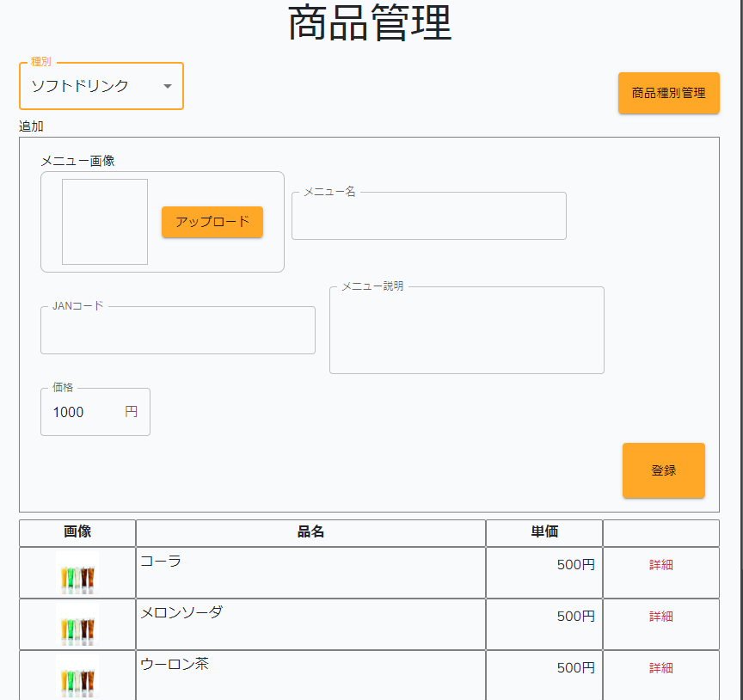This screenshot has width=743, height=700.
Task: Click the 単価 column header
Action: coord(543,532)
